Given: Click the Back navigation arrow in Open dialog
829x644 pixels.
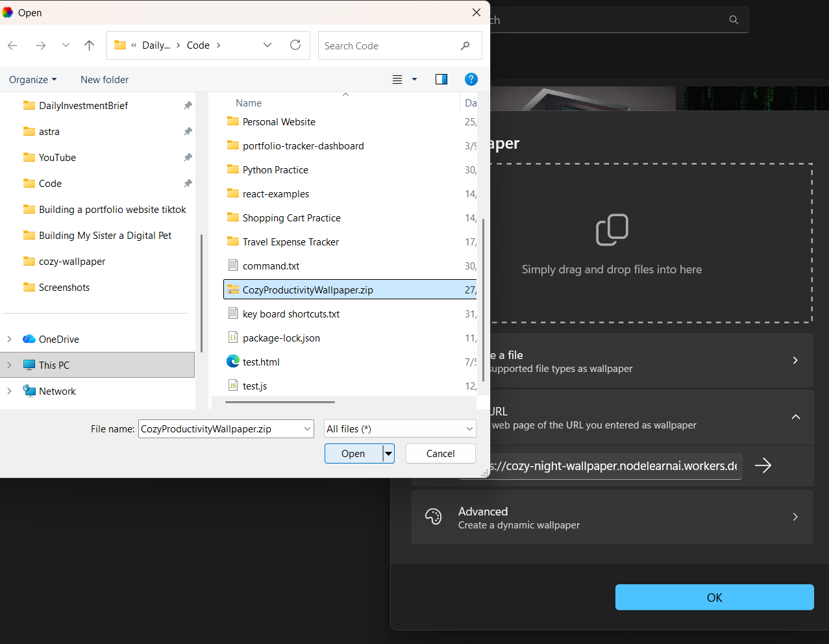Looking at the screenshot, I should (x=12, y=45).
